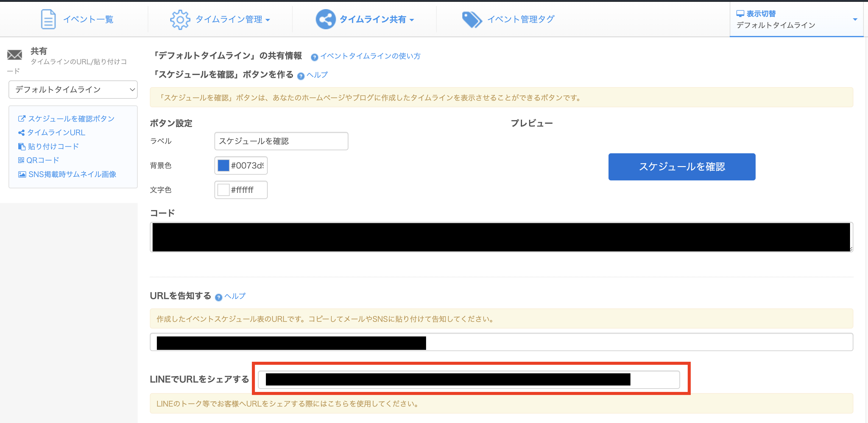The width and height of the screenshot is (868, 423).
Task: Click the QR code icon in sidebar
Action: click(x=21, y=160)
